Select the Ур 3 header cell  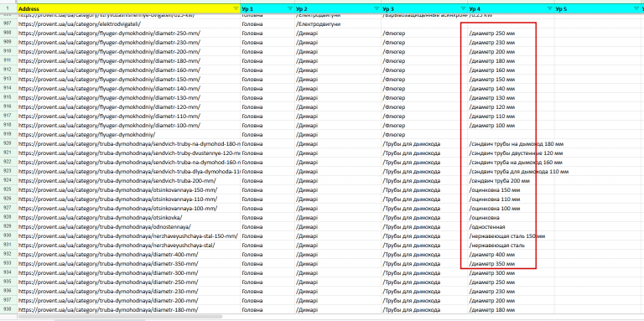click(x=424, y=8)
